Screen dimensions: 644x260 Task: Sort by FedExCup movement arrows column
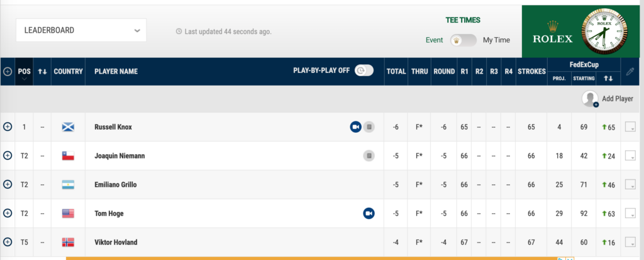tap(608, 79)
